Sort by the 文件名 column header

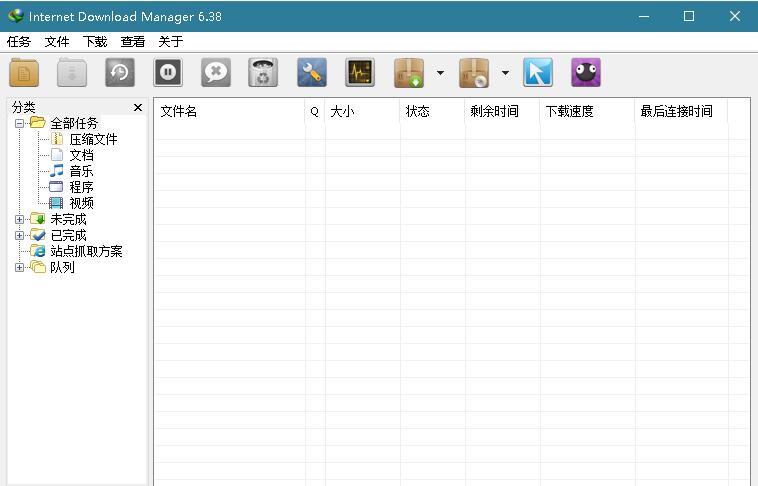229,112
